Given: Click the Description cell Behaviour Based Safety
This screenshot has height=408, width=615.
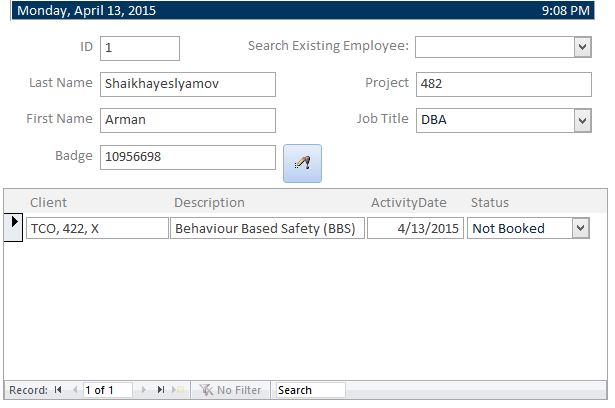Looking at the screenshot, I should coord(267,228).
